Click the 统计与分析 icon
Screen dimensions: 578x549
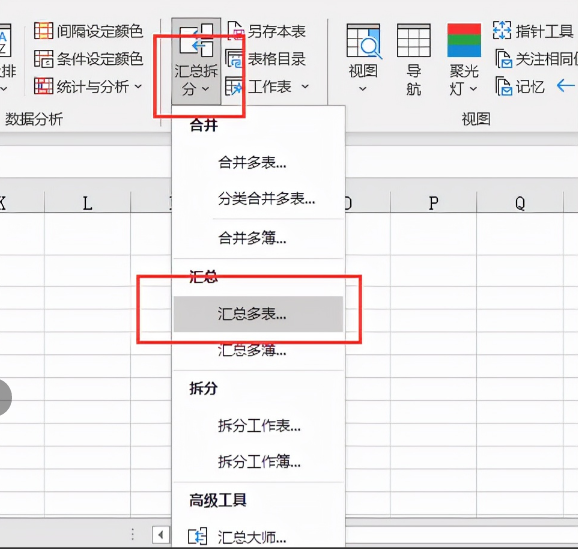(x=43, y=86)
